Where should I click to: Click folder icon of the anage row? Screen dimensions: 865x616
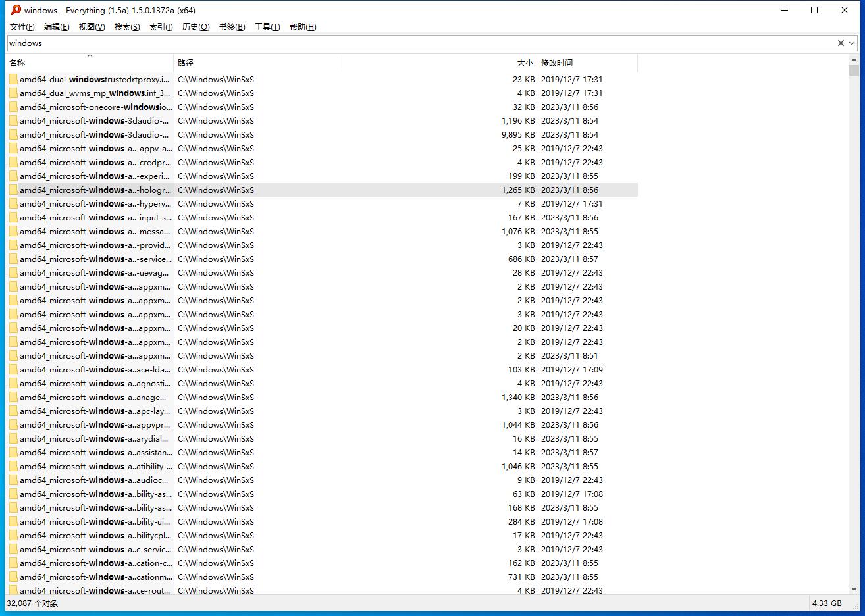pos(13,397)
